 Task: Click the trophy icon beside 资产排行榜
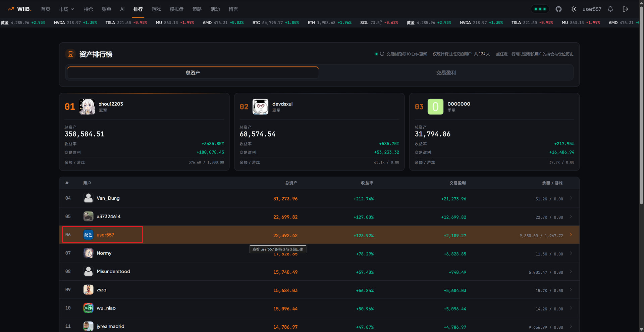click(70, 54)
